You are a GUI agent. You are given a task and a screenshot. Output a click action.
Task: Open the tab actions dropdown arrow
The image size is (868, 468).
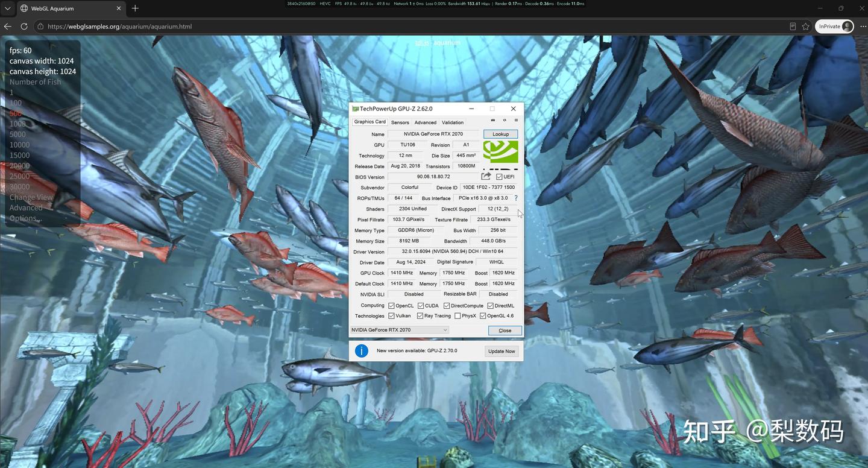[x=7, y=8]
